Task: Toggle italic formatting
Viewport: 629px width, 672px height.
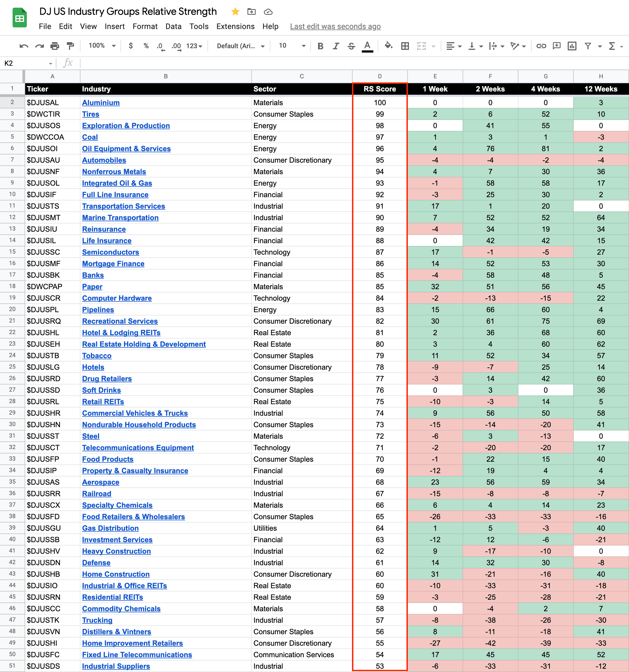Action: [x=336, y=46]
